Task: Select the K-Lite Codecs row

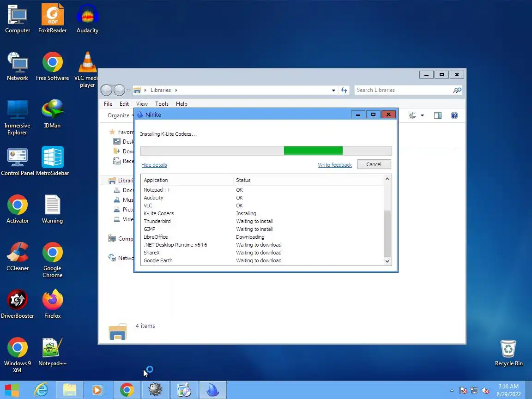Action: tap(262, 213)
